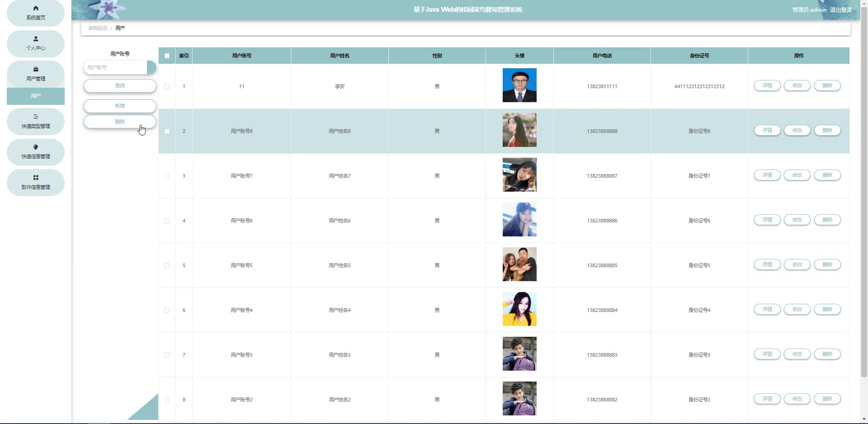View 详情 for 用户账号8 row
The height and width of the screenshot is (424, 868).
click(767, 130)
